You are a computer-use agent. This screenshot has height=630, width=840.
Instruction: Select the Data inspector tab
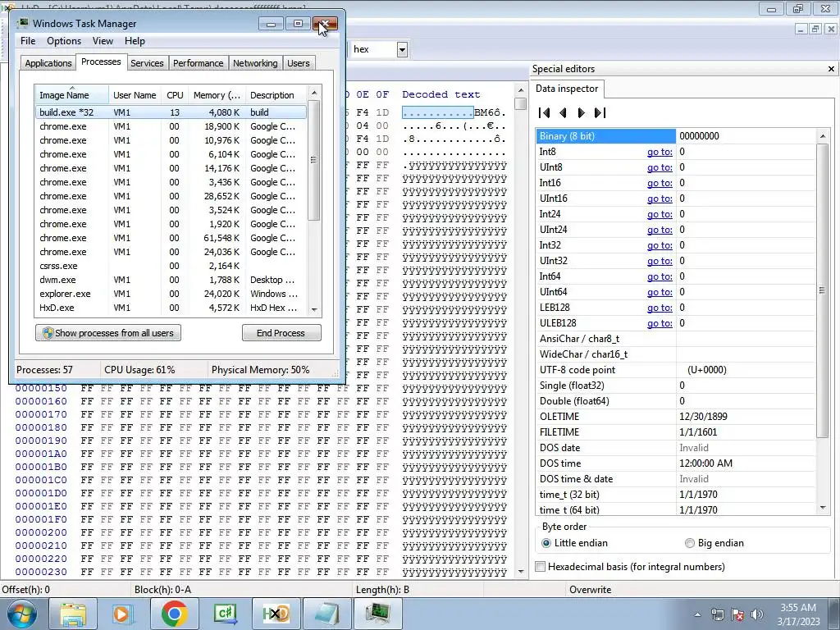567,89
